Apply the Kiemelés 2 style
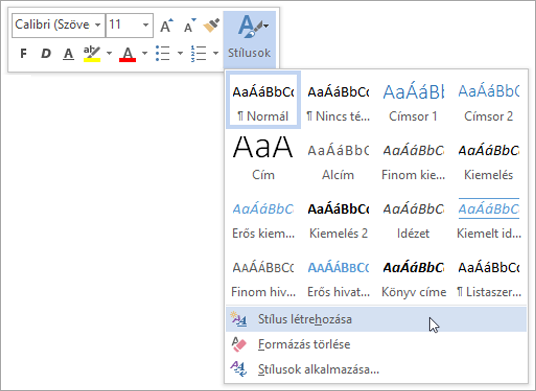 tap(338, 217)
